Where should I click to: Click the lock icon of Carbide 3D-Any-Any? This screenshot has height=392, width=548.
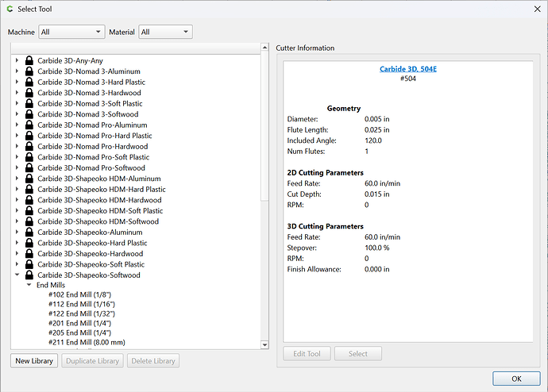[x=29, y=60]
